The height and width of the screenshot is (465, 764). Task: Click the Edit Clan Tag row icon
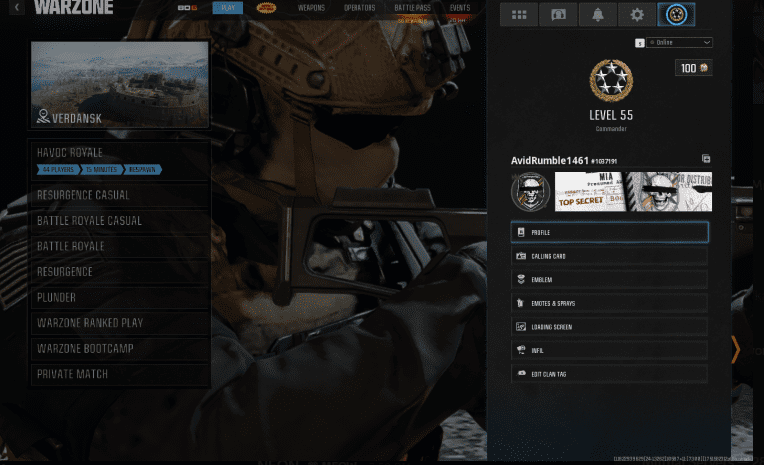click(x=521, y=373)
